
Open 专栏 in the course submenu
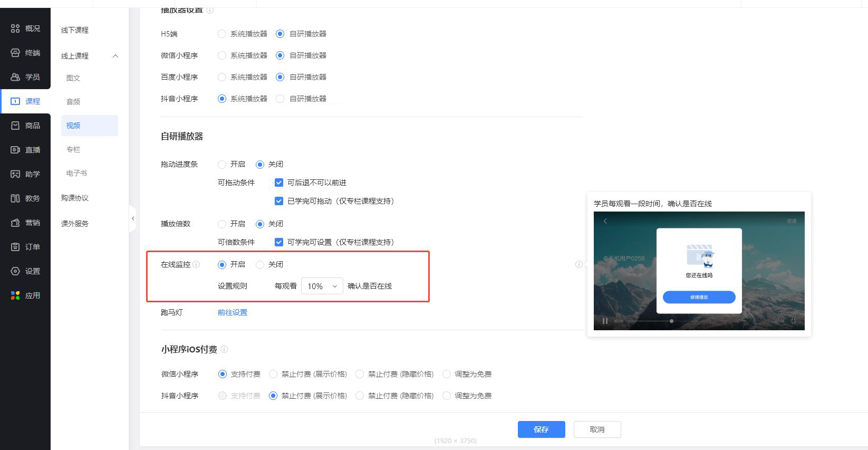(x=73, y=149)
